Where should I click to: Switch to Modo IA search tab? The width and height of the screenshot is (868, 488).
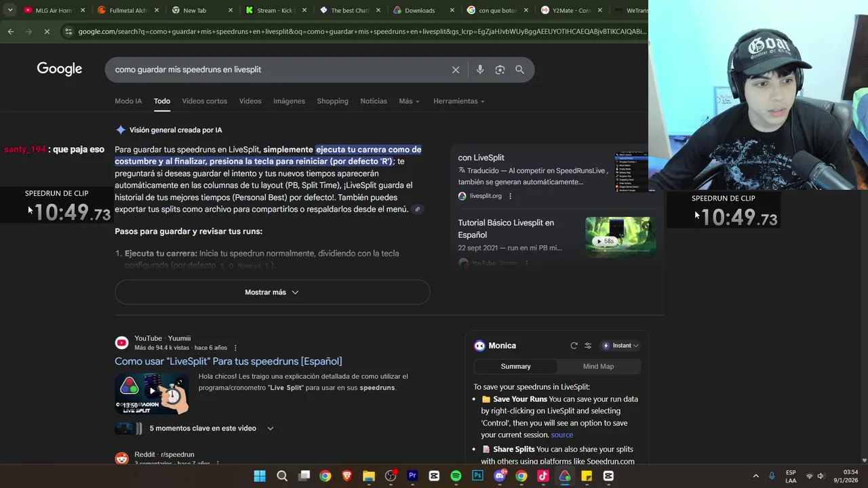point(128,101)
